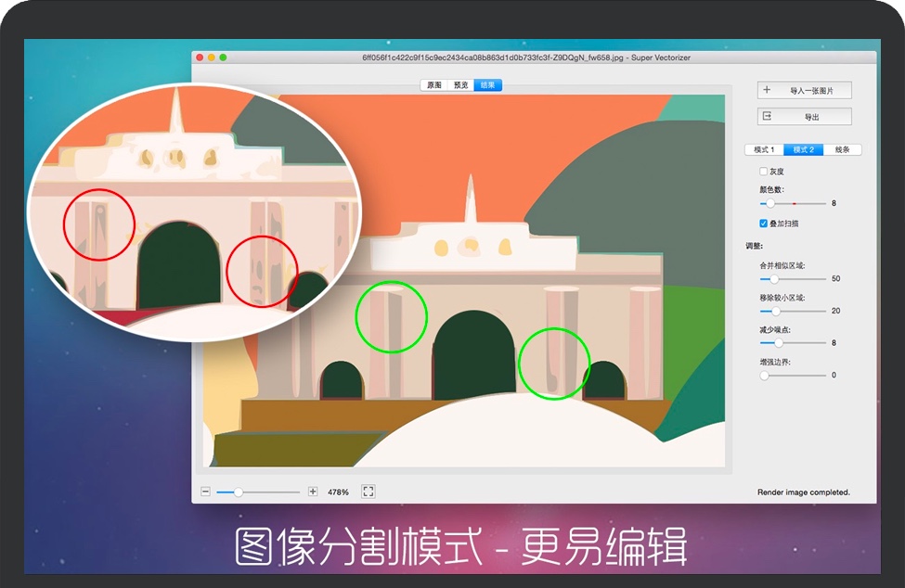Click the fullscreen fit icon near 478%

coord(368,492)
